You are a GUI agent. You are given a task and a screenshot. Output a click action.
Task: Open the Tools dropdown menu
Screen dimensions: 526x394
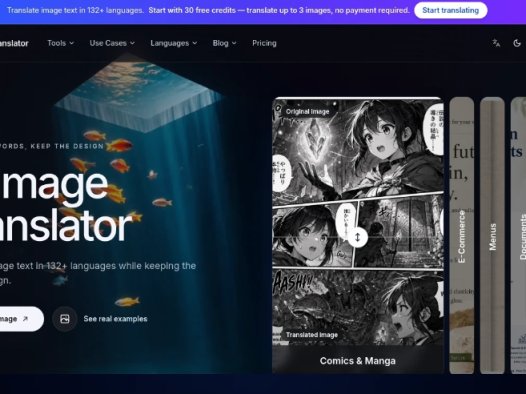click(60, 43)
